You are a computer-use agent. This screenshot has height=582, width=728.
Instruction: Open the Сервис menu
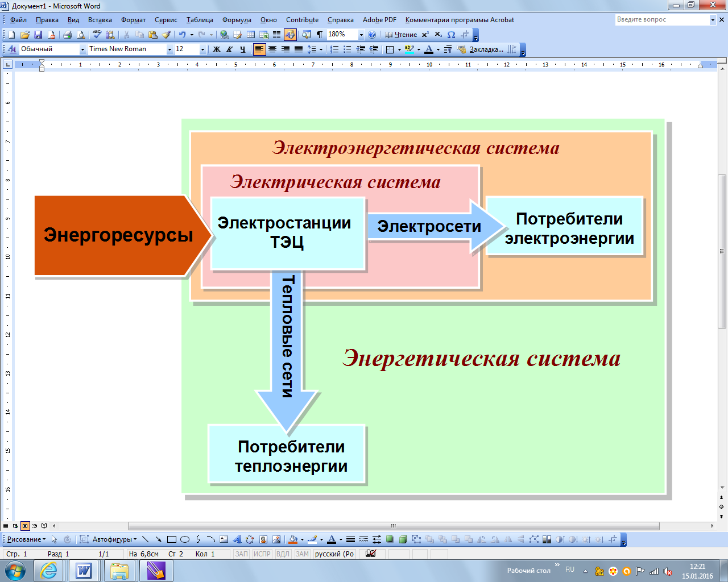166,20
